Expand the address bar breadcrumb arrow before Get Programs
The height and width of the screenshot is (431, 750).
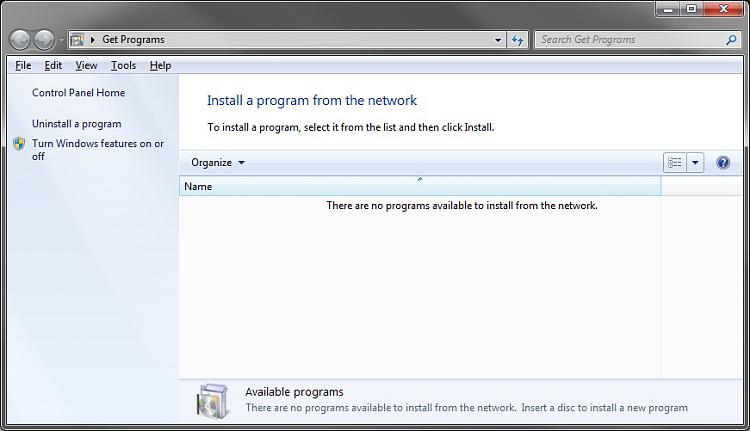pyautogui.click(x=92, y=40)
